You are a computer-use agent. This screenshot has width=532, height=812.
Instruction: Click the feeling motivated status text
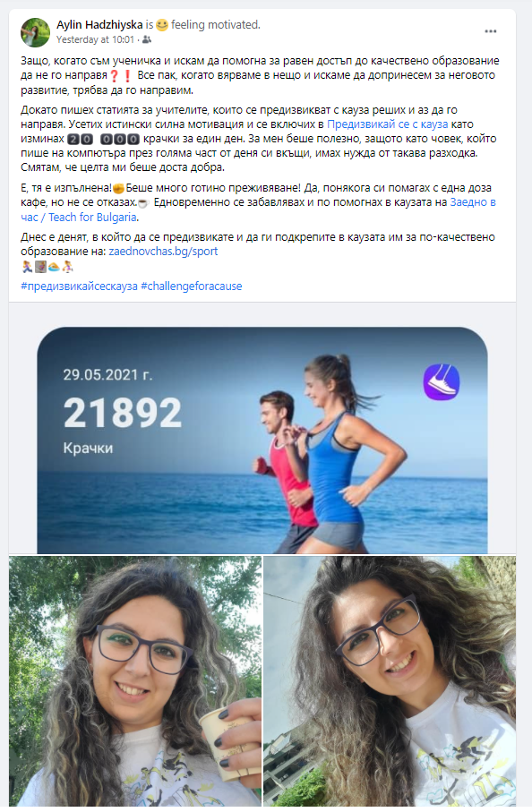216,24
